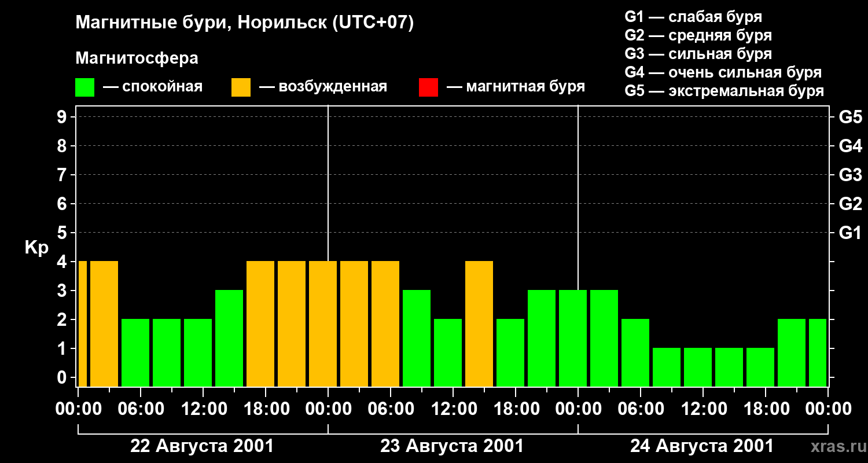The height and width of the screenshot is (463, 868).
Task: Click the '— возбужденная' legend label
Action: 323,87
